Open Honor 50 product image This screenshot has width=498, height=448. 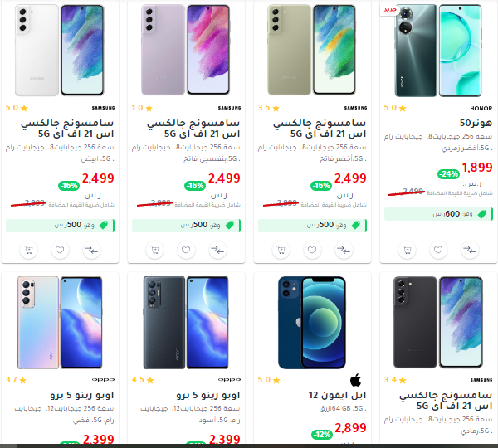pyautogui.click(x=438, y=51)
